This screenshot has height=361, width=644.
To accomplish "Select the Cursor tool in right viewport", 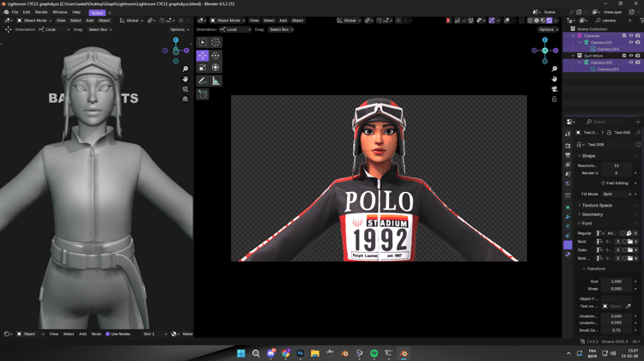I will (216, 42).
